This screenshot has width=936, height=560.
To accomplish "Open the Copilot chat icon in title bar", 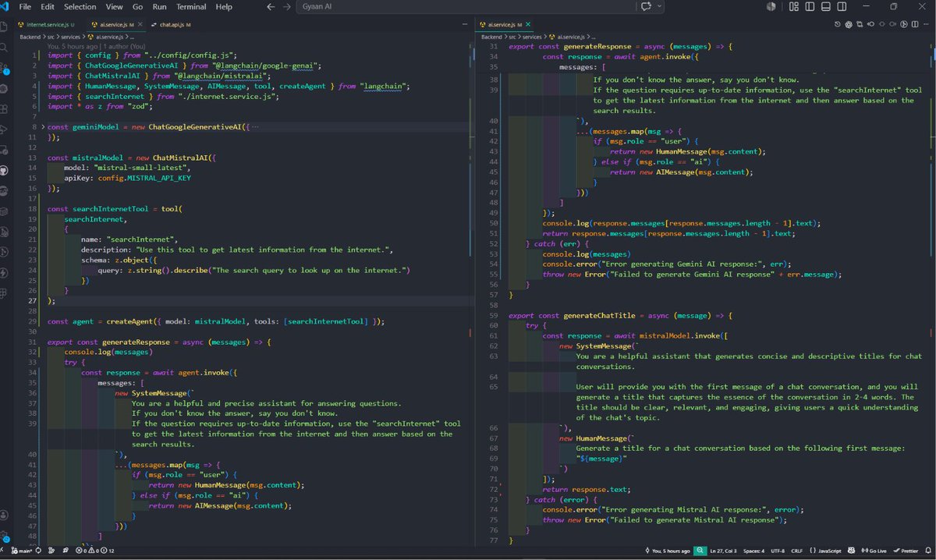I will coord(646,6).
